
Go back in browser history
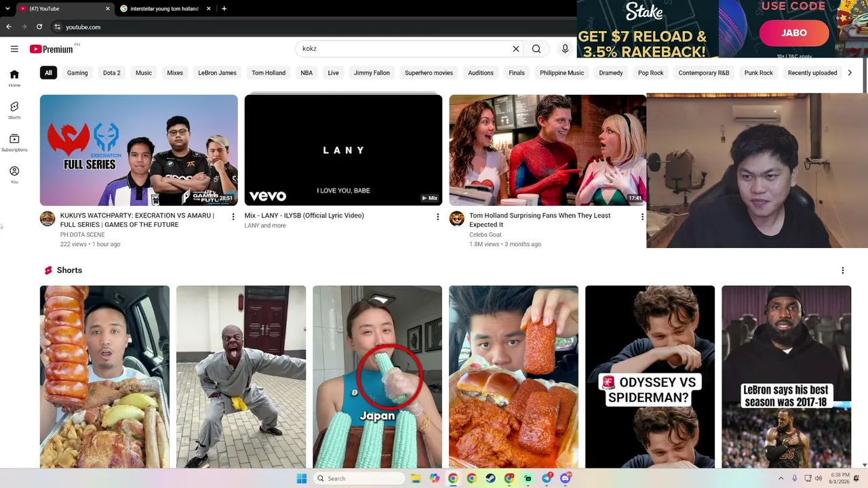[x=9, y=27]
